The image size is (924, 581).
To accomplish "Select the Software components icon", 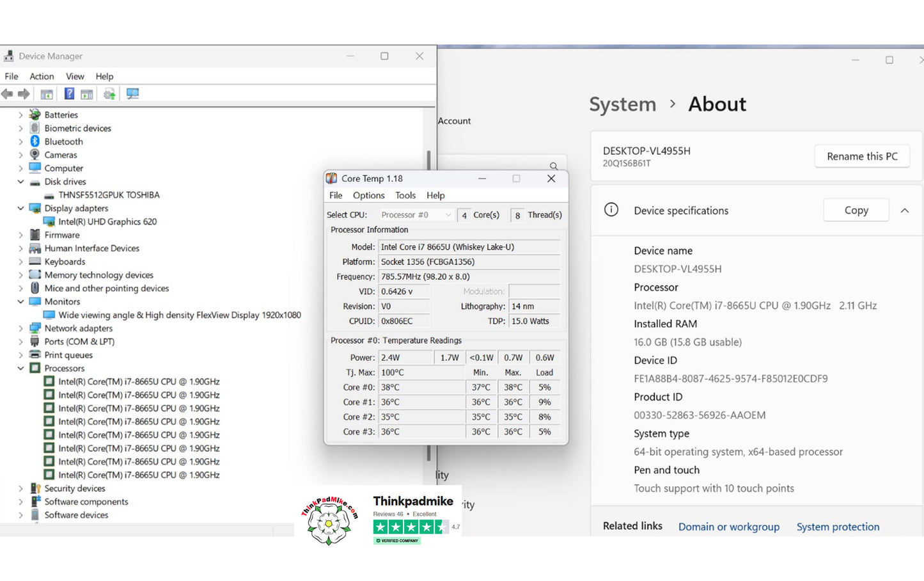I will pyautogui.click(x=35, y=502).
